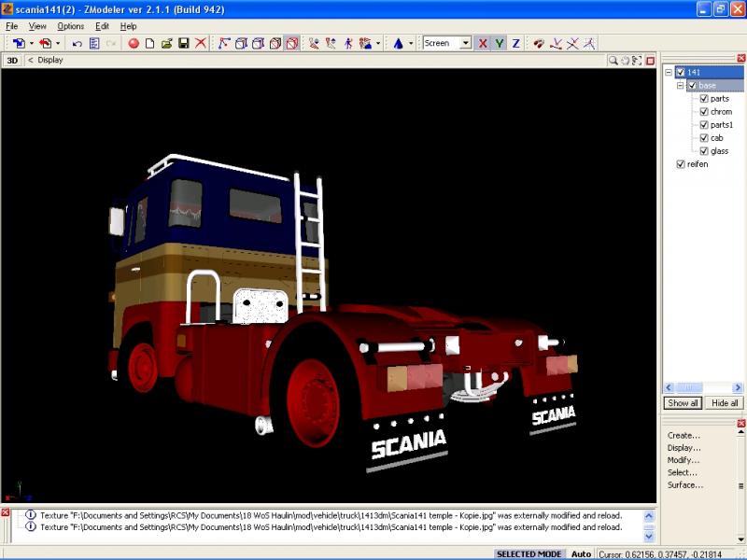Open the Help menu
Image resolution: width=747 pixels, height=560 pixels.
click(128, 26)
